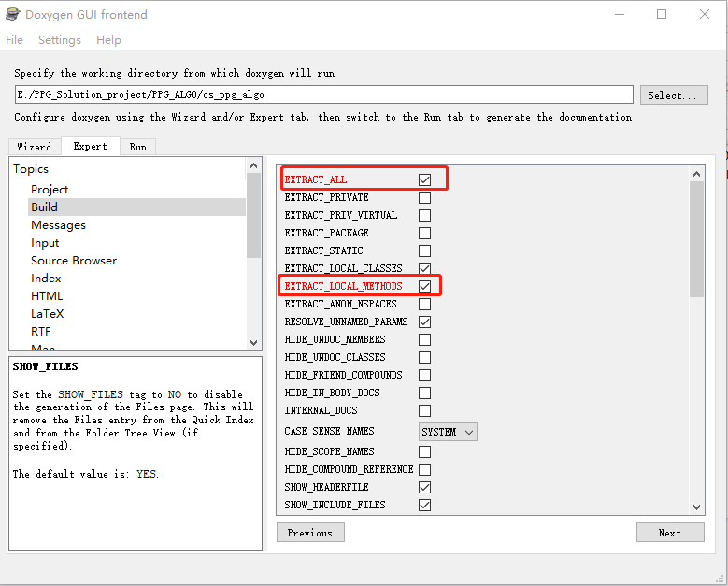Enable the HIDE_COMPOUND_REFERENCE checkbox
Image resolution: width=728 pixels, height=586 pixels.
424,469
